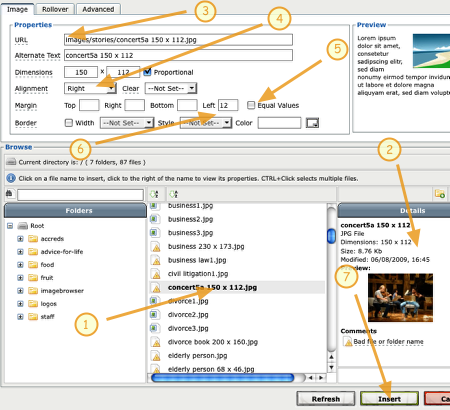Open the Border Style dropdown
450x410 pixels.
(206, 123)
